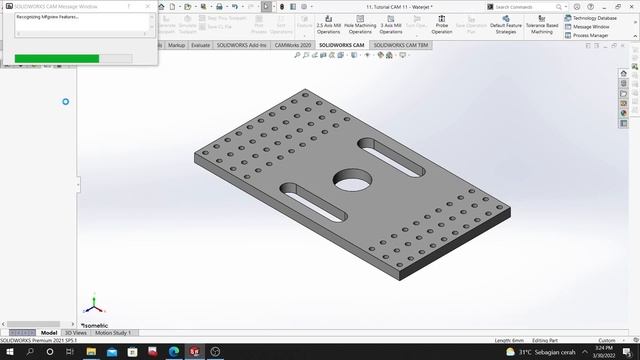Switch to the Evaluate tab
The height and width of the screenshot is (360, 640).
[200, 45]
